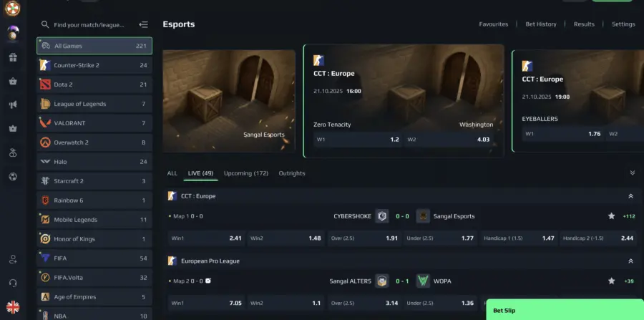
Task: Select the Outrights tab
Action: (292, 173)
